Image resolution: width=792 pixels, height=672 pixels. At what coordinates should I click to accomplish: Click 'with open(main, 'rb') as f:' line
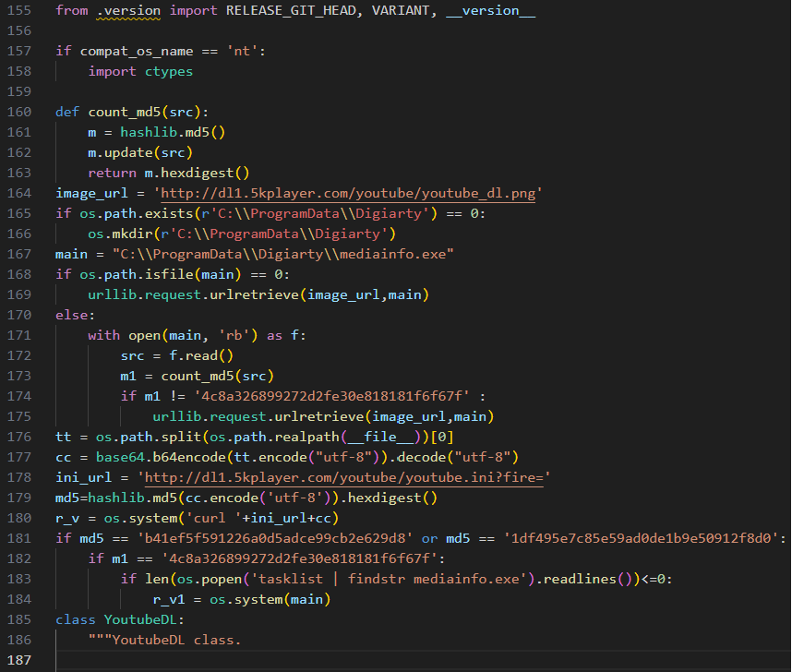pyautogui.click(x=197, y=335)
